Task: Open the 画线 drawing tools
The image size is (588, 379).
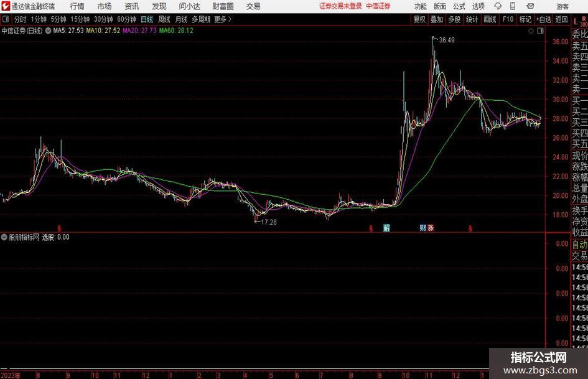Action: point(490,19)
